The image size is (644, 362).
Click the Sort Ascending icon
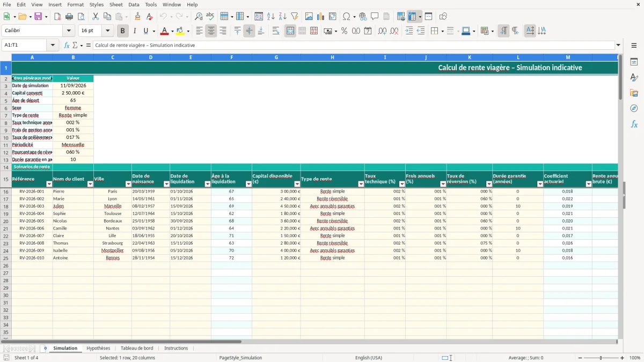click(x=271, y=17)
